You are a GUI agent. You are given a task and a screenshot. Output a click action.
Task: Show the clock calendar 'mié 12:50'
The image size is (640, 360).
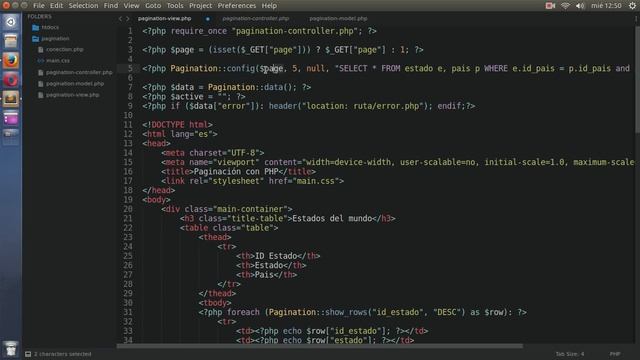click(606, 6)
